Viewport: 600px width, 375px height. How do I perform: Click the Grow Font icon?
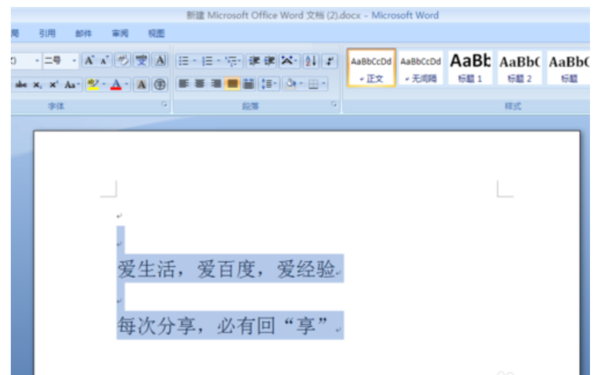pos(89,60)
